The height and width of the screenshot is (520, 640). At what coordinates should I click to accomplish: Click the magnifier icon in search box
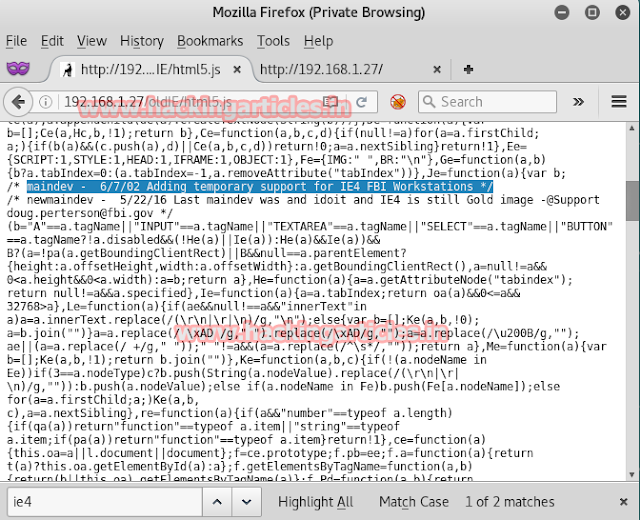tap(429, 101)
